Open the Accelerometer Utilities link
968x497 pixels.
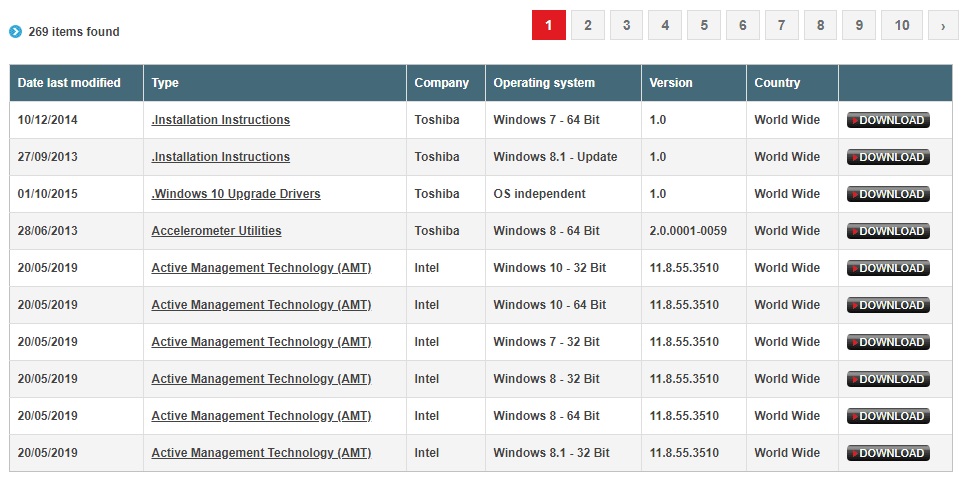tap(216, 231)
